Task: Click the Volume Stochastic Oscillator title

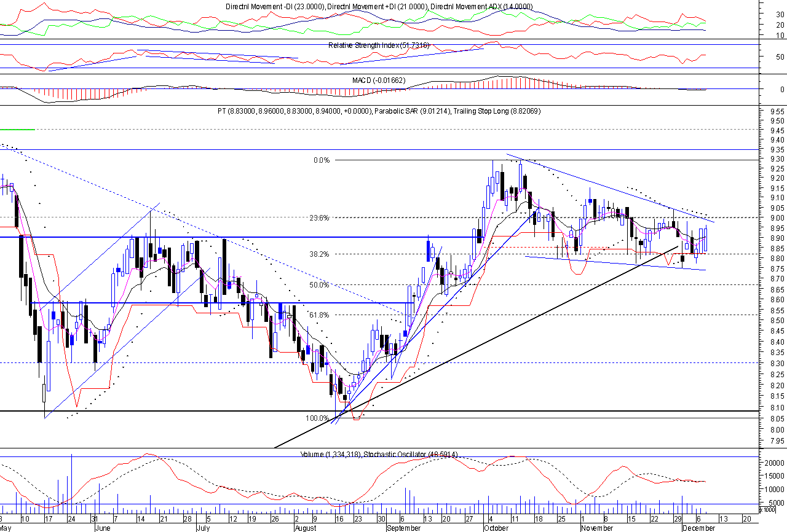Action: coord(379,455)
